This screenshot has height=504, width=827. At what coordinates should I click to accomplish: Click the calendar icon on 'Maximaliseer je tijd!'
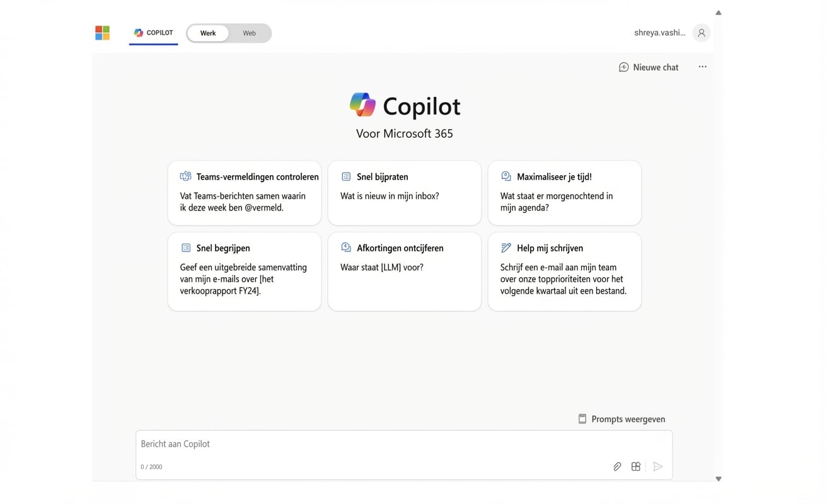(x=506, y=176)
